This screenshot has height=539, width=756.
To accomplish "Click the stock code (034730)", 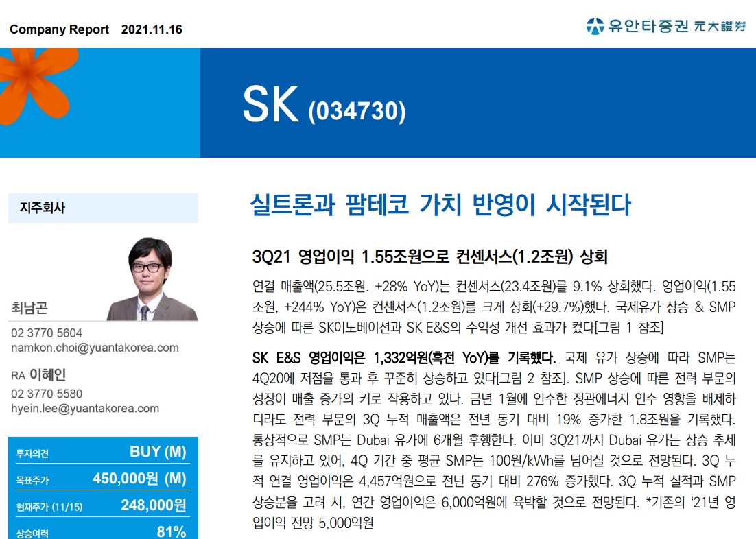I will pos(357,111).
